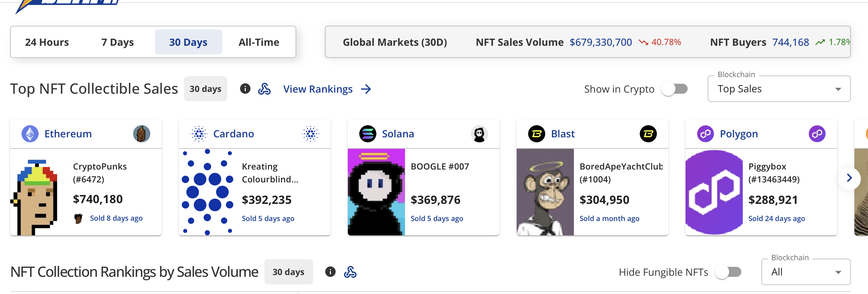The height and width of the screenshot is (294, 868).
Task: Choose the 7 Days tab
Action: tap(117, 42)
